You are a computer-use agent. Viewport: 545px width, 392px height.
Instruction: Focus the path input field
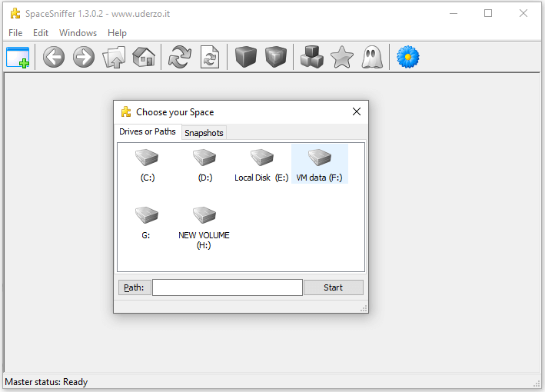(228, 287)
